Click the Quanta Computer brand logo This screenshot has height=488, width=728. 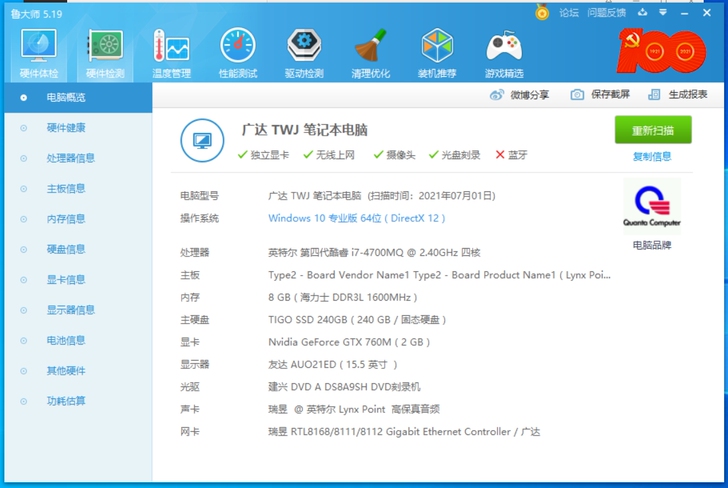tap(651, 206)
